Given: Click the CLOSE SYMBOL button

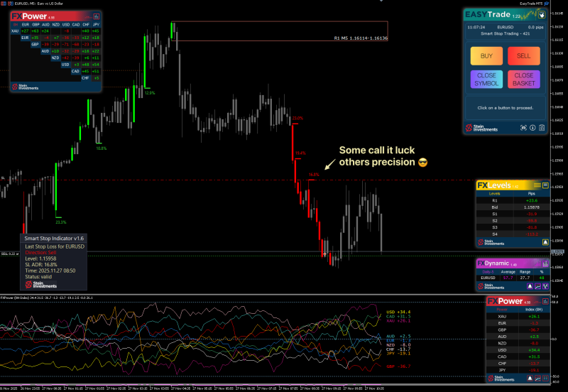Looking at the screenshot, I should click(486, 80).
